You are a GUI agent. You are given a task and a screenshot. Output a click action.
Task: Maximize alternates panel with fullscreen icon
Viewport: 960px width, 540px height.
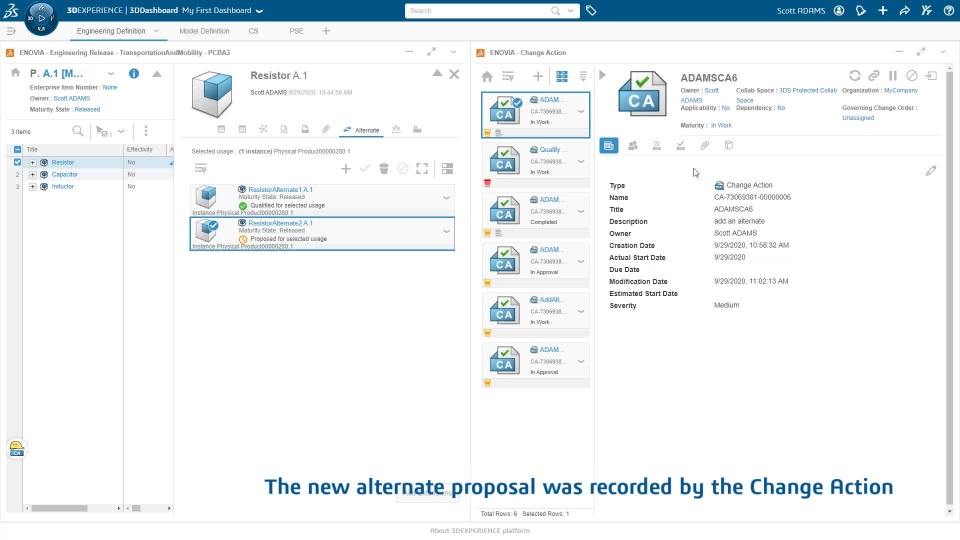(x=422, y=168)
